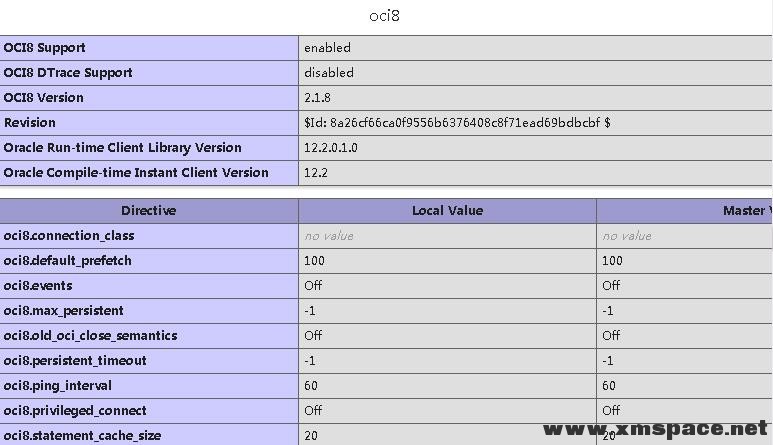The height and width of the screenshot is (445, 773).
Task: Select the OCI8 DTrace Support label
Action: pyautogui.click(x=68, y=73)
